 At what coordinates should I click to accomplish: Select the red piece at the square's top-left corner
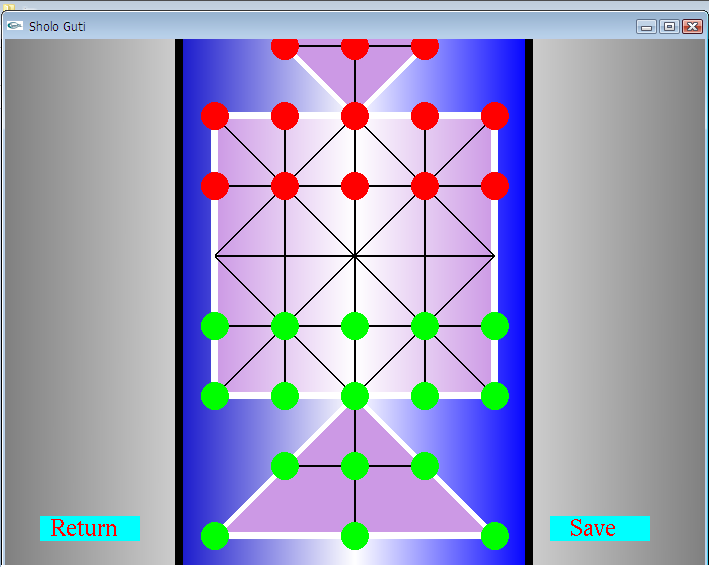click(x=215, y=116)
